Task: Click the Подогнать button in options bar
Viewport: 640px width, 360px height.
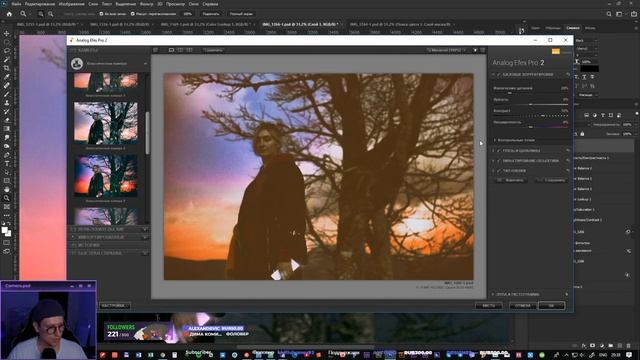Action: 211,14
